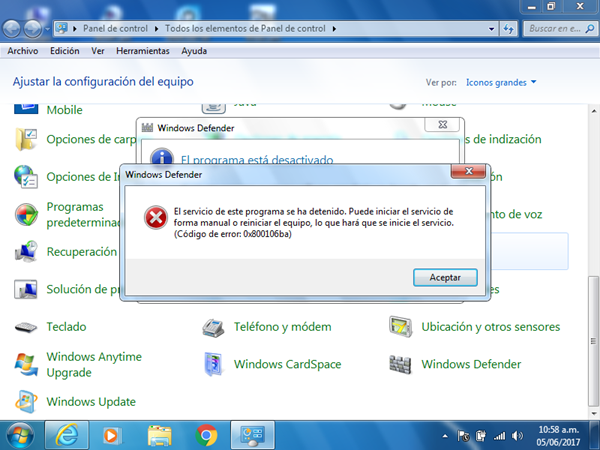The height and width of the screenshot is (450, 600).
Task: Click the vertical scrollbar thumb
Action: [594, 341]
